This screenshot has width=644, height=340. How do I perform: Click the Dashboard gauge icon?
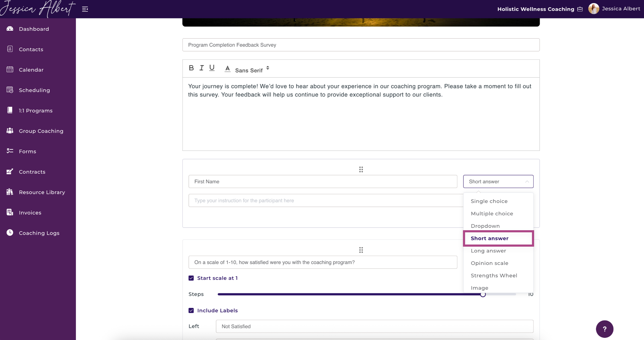point(10,29)
